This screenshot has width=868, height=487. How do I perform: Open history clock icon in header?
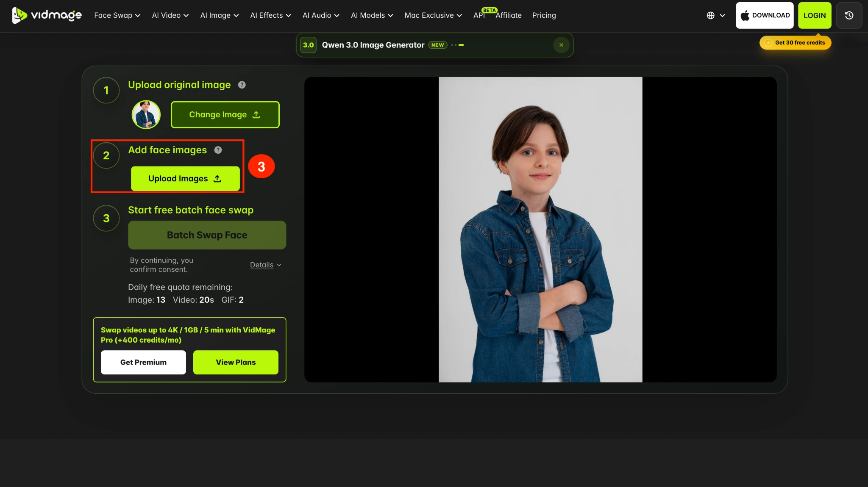pos(849,15)
